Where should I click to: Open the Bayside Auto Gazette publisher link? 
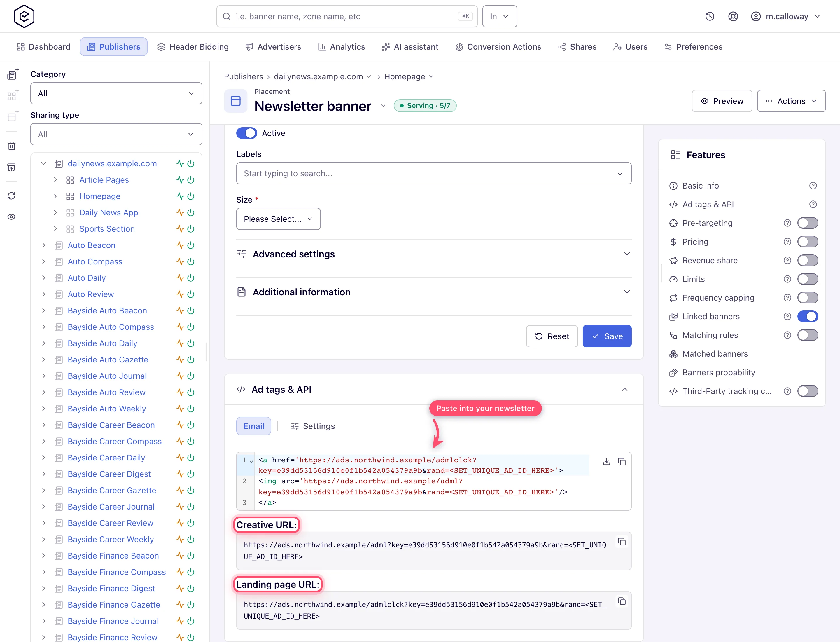[108, 360]
